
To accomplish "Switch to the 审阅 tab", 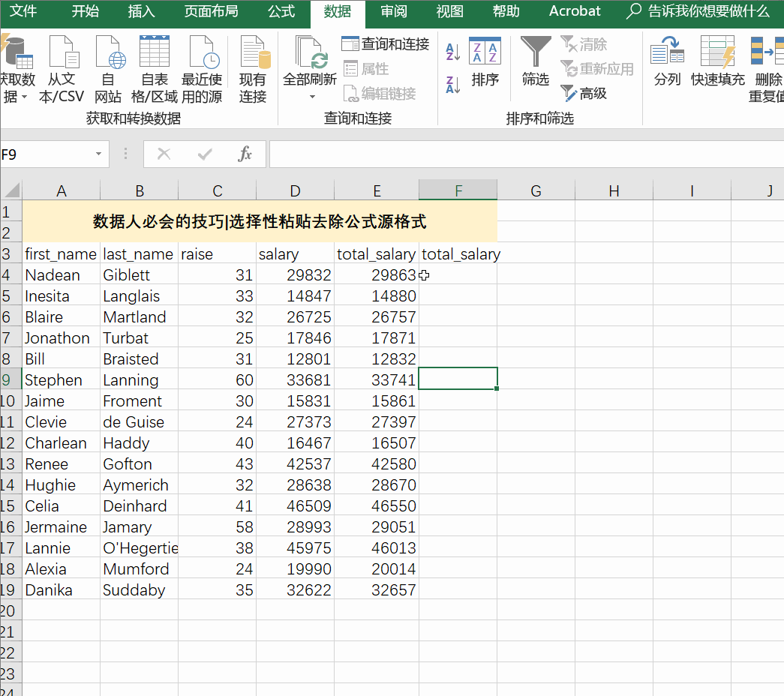I will click(x=394, y=11).
